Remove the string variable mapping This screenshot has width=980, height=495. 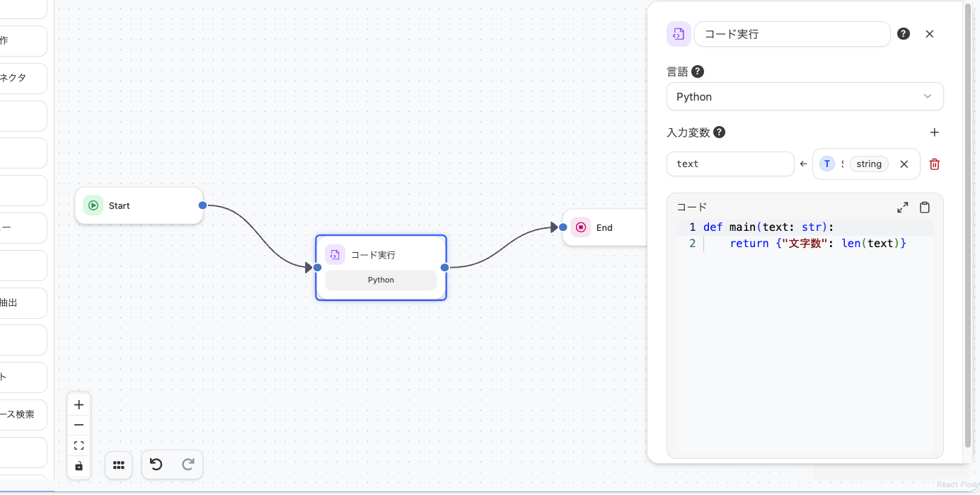pyautogui.click(x=904, y=164)
